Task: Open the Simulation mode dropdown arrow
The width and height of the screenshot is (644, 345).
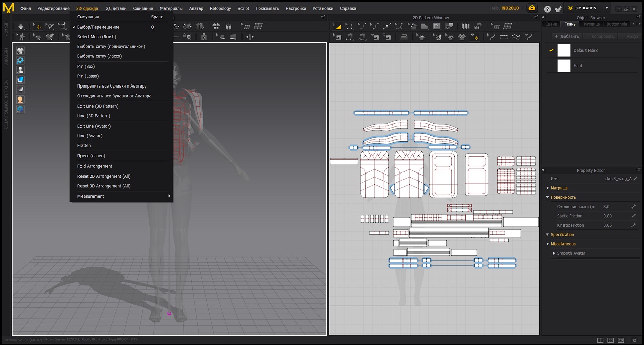Action: (x=606, y=8)
